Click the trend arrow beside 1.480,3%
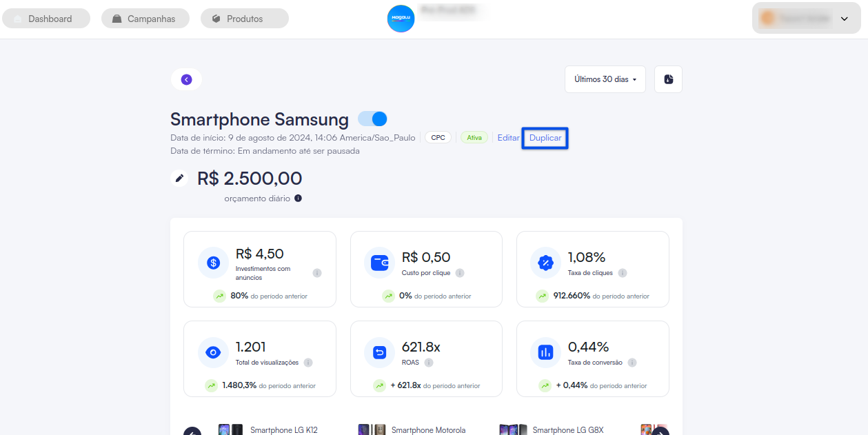 click(x=211, y=385)
